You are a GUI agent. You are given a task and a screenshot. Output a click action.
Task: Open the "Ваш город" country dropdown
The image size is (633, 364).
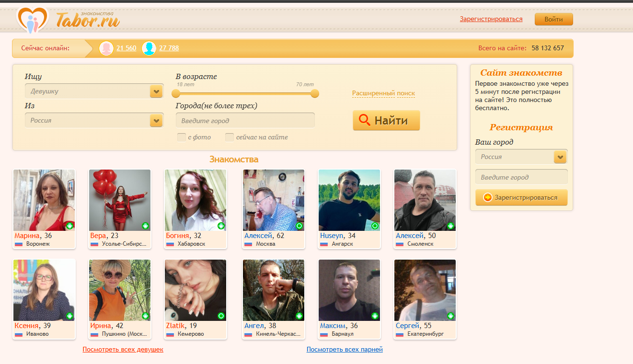pyautogui.click(x=521, y=157)
